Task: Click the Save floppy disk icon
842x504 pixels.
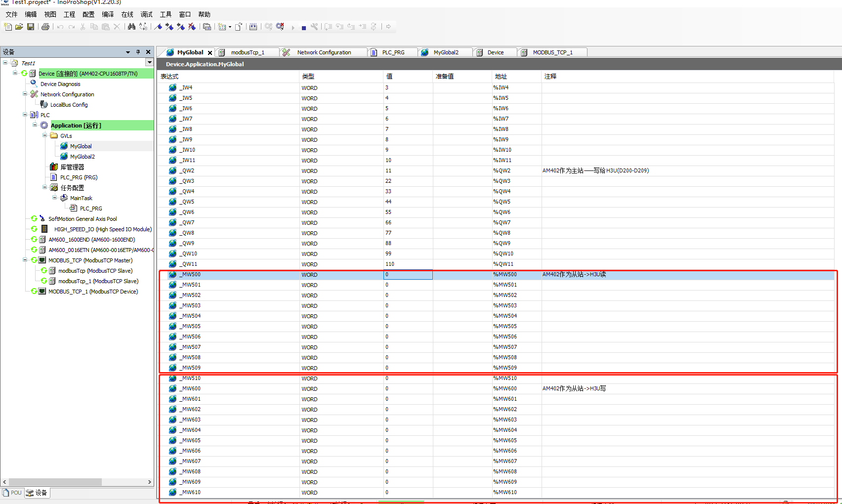Action: click(x=31, y=27)
